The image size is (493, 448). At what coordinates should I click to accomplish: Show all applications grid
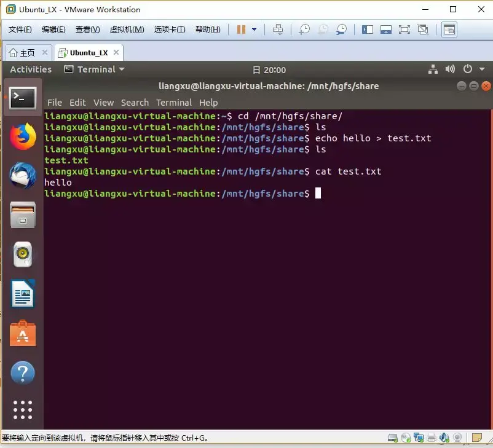click(x=23, y=410)
